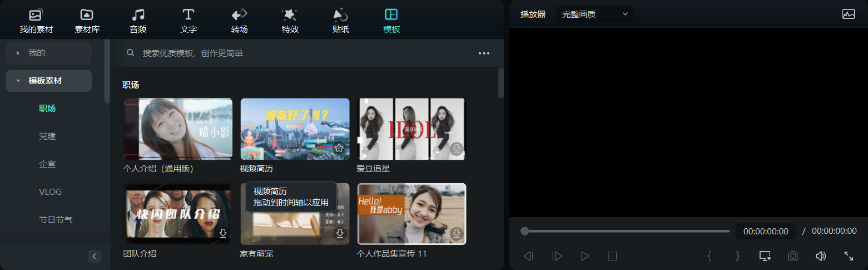Screen dimensions: 868x270
Task: Click the left sidebar category scrollbar
Action: coord(107,71)
